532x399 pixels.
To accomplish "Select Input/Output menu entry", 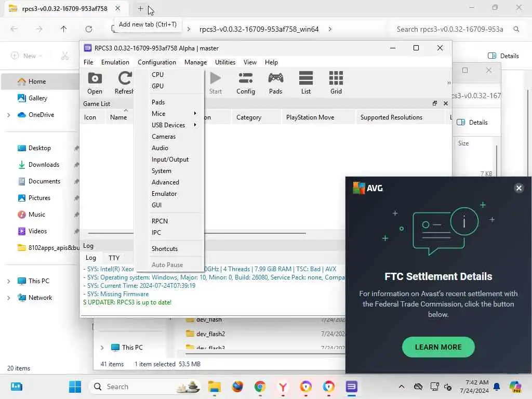I will point(170,159).
